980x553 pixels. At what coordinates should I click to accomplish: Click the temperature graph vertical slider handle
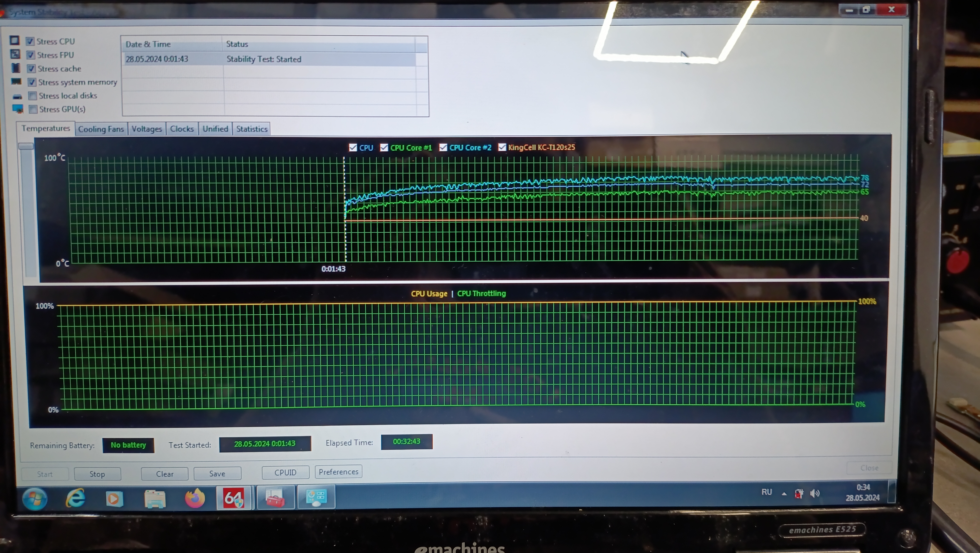26,146
